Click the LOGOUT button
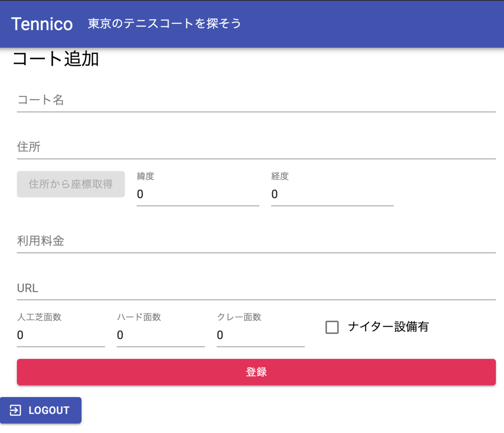 pos(41,410)
